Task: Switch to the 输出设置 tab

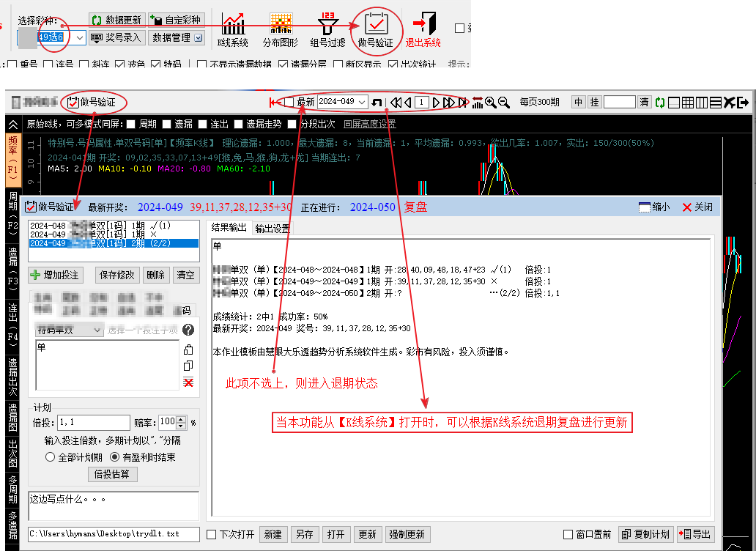Action: [x=272, y=229]
